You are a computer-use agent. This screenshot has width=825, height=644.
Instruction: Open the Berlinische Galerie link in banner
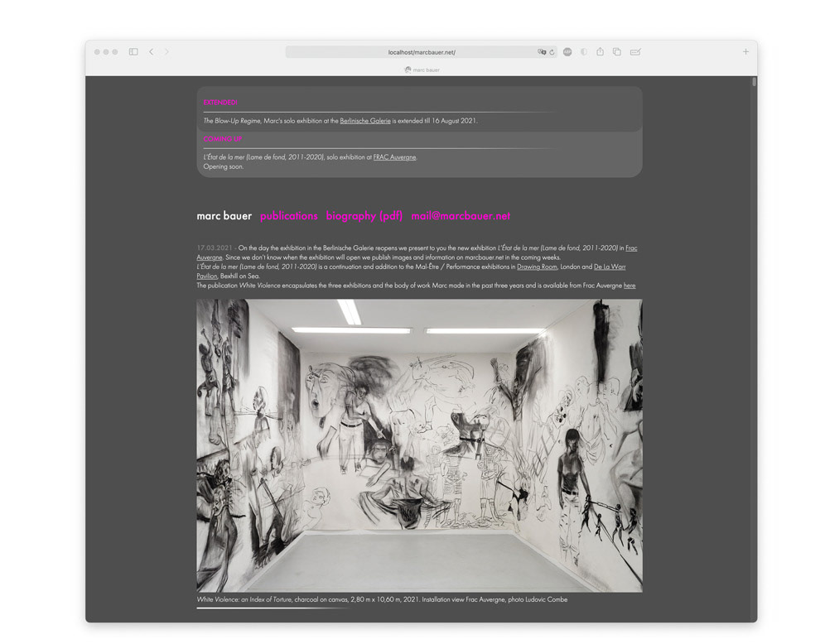365,120
